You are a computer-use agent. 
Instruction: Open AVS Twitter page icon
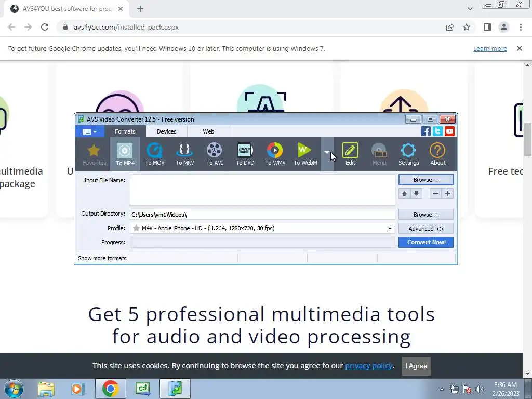pos(437,131)
